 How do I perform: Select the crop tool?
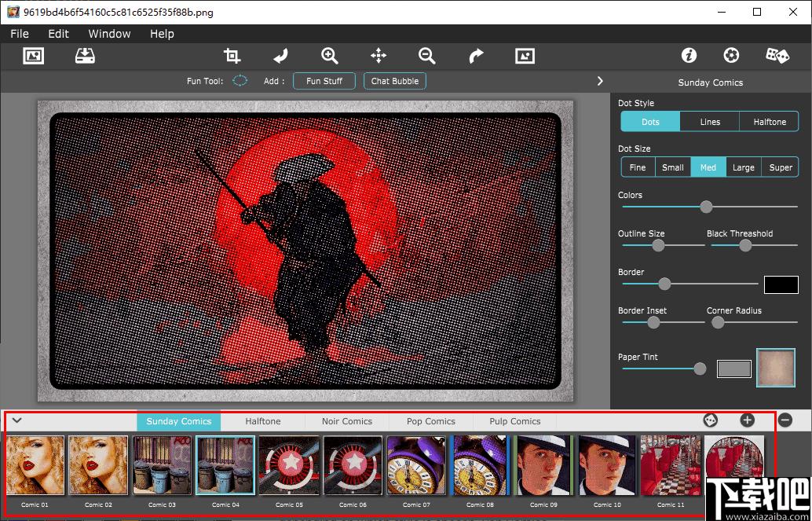[x=232, y=56]
